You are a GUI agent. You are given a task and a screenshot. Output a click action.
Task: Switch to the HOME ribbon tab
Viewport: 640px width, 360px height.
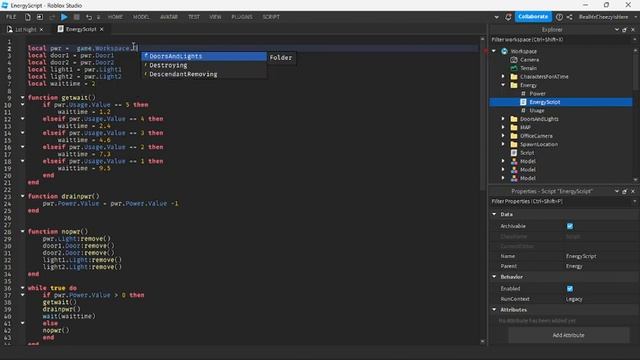point(115,17)
